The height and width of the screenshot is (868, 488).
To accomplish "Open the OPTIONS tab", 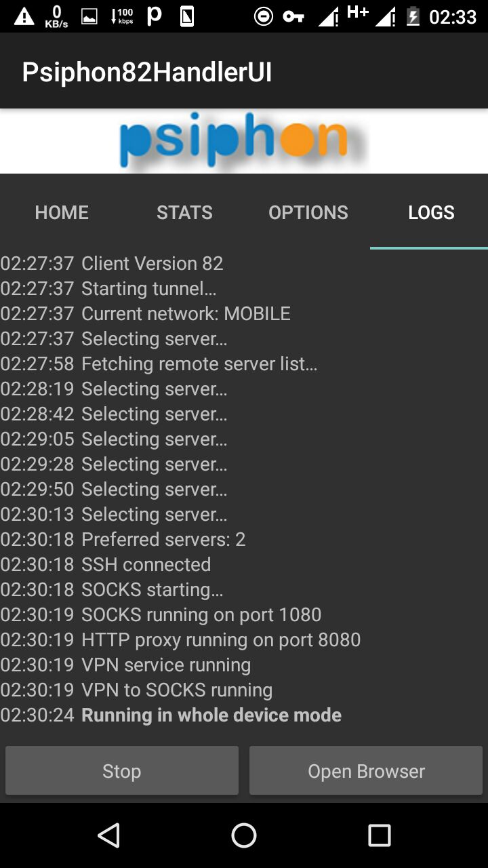I will (308, 212).
